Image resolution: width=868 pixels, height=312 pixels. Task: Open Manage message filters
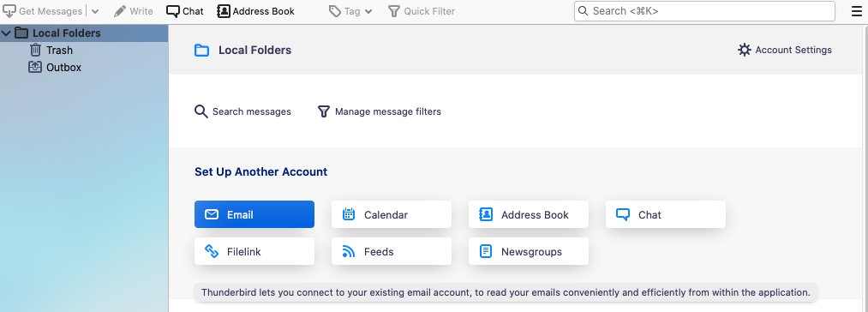point(380,111)
